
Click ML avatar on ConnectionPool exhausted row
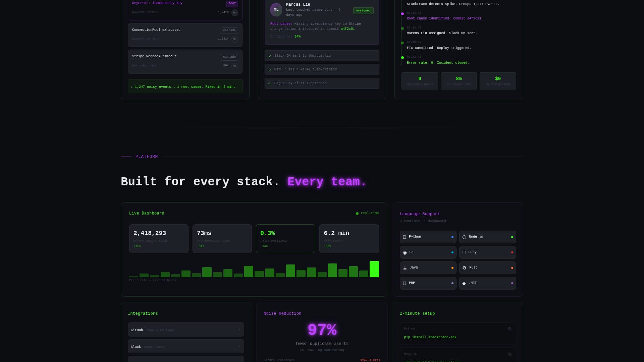(235, 39)
